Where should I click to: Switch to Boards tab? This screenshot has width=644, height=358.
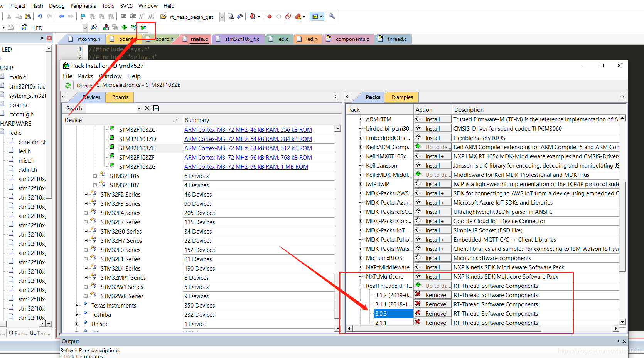pyautogui.click(x=120, y=97)
